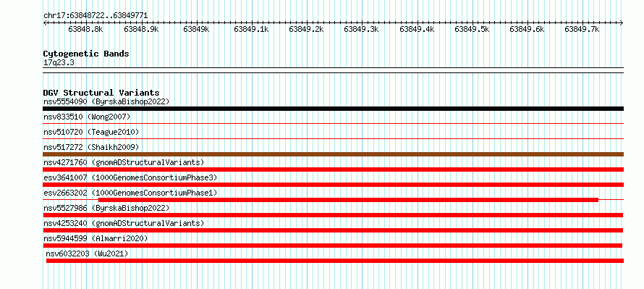Click the DGV Structural Variants track title
The image size is (644, 289).
click(x=101, y=93)
